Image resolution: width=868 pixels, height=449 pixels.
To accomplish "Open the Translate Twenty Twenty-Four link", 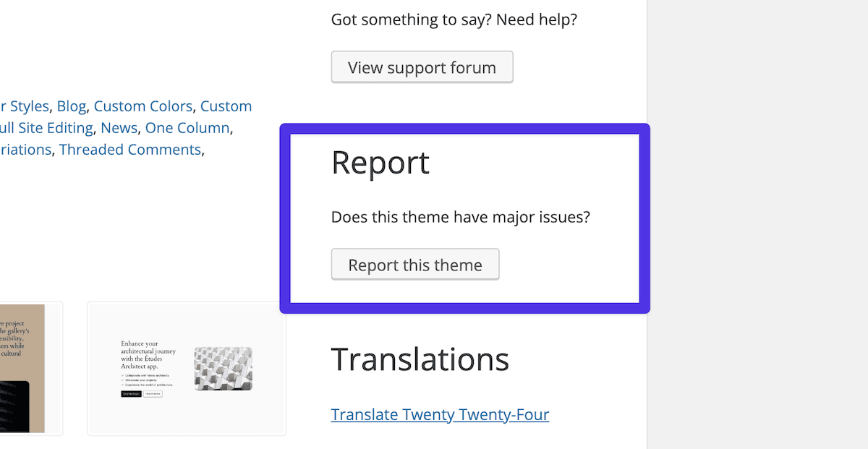I will (x=440, y=414).
